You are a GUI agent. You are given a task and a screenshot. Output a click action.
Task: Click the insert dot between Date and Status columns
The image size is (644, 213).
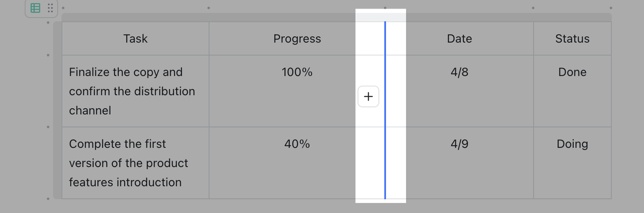(533, 8)
